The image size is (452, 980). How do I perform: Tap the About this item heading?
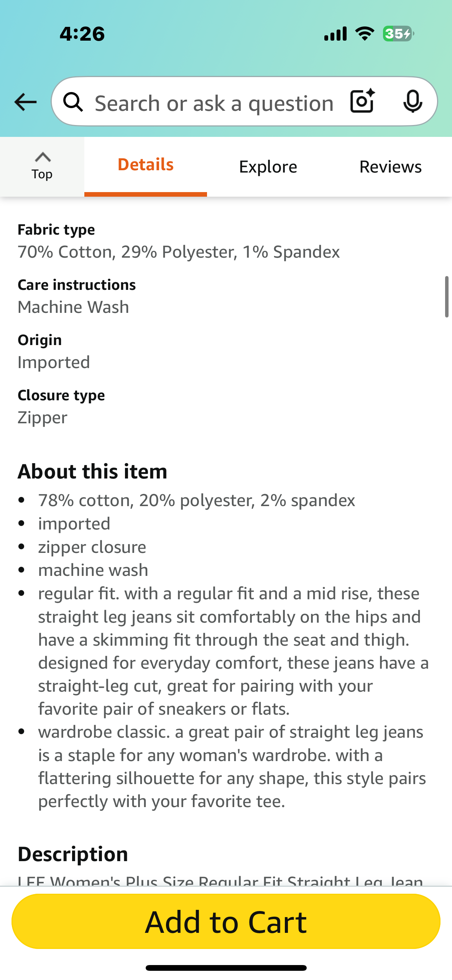point(92,471)
